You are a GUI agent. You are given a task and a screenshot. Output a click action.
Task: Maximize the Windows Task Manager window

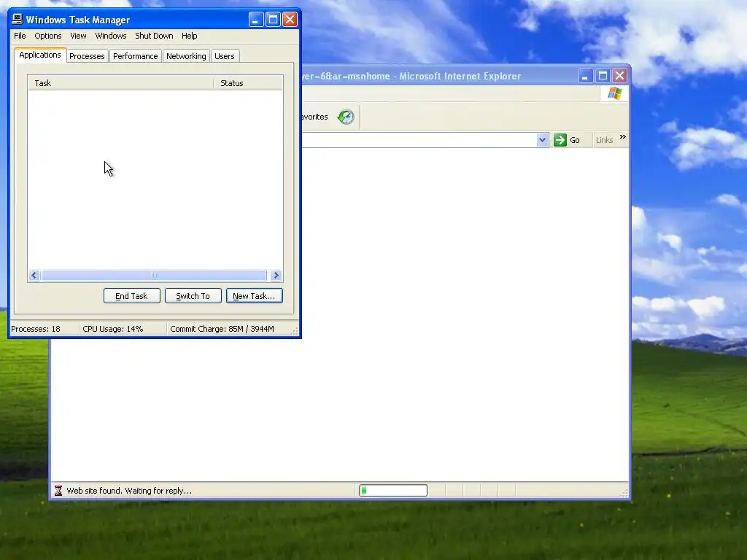[273, 20]
